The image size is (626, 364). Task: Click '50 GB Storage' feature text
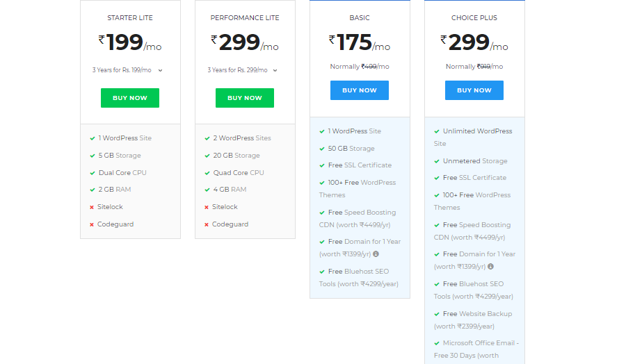coord(351,149)
